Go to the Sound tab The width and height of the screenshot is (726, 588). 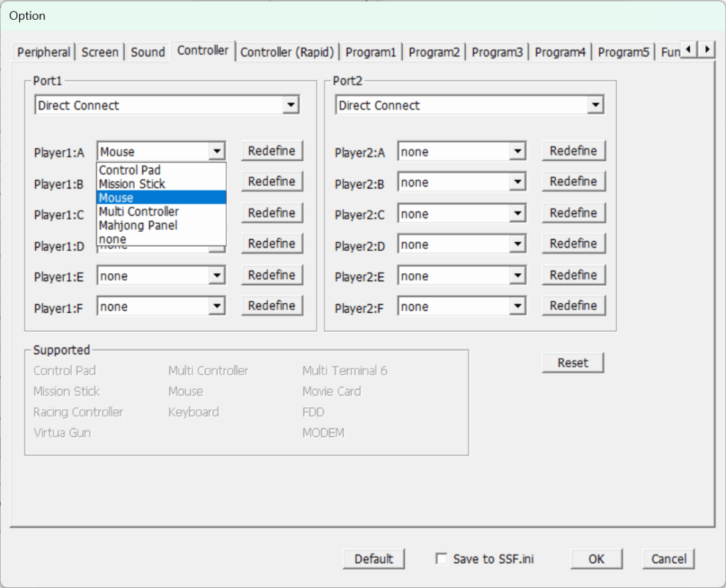click(147, 52)
